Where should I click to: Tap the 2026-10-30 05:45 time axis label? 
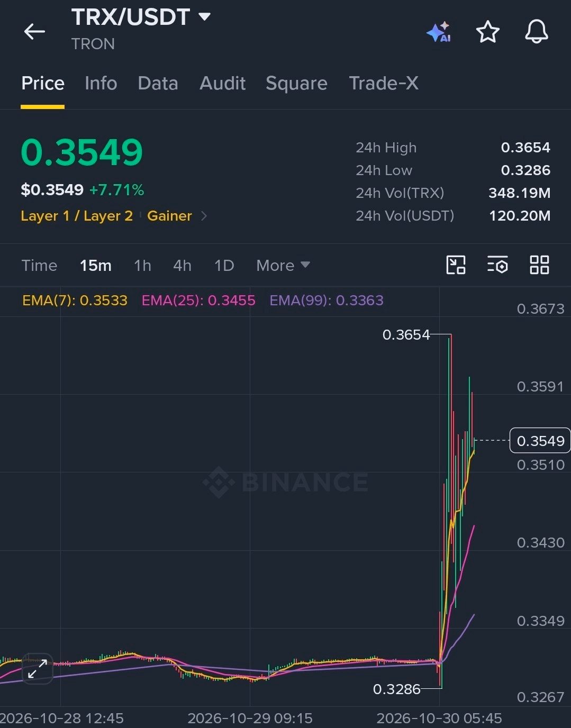click(x=439, y=718)
